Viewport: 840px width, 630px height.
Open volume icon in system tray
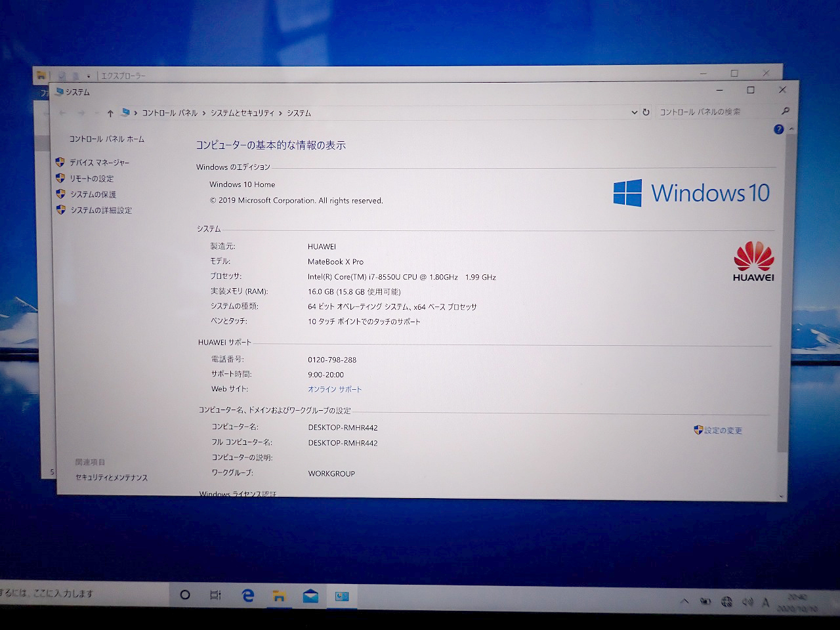pyautogui.click(x=747, y=602)
